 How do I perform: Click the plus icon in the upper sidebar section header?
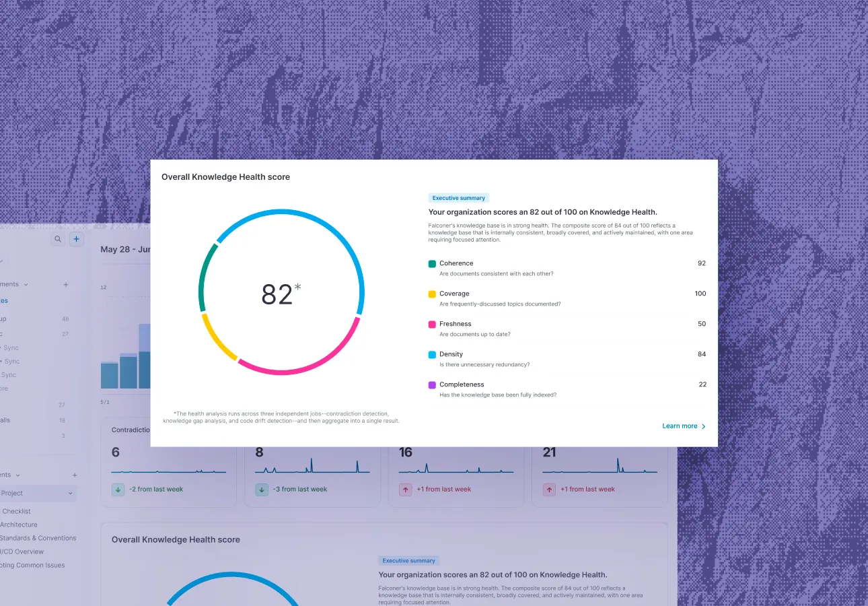[66, 285]
